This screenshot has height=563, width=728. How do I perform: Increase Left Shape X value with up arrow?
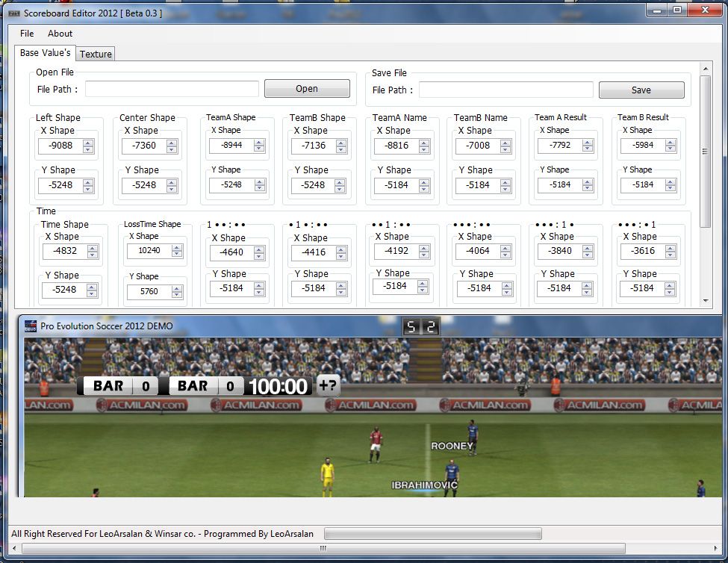tap(88, 143)
